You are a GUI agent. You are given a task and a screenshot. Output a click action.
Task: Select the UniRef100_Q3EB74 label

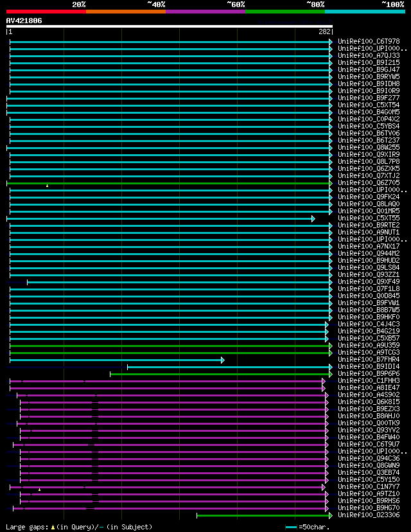tap(369, 473)
